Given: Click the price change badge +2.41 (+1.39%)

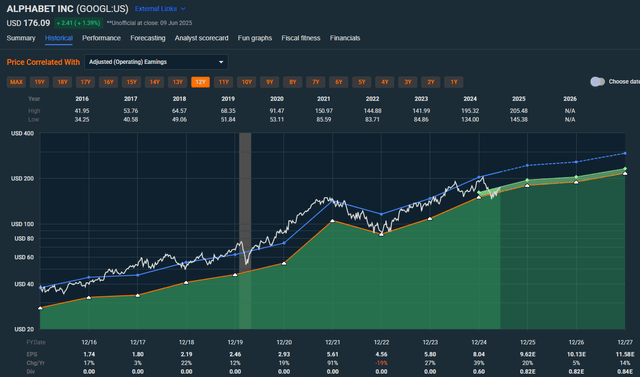Looking at the screenshot, I should click(x=78, y=23).
